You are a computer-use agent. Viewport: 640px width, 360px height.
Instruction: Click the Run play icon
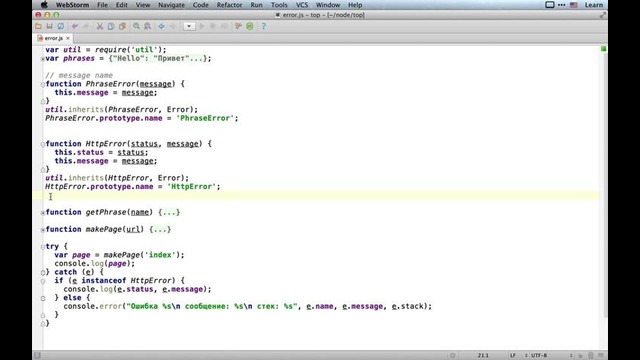202,26
